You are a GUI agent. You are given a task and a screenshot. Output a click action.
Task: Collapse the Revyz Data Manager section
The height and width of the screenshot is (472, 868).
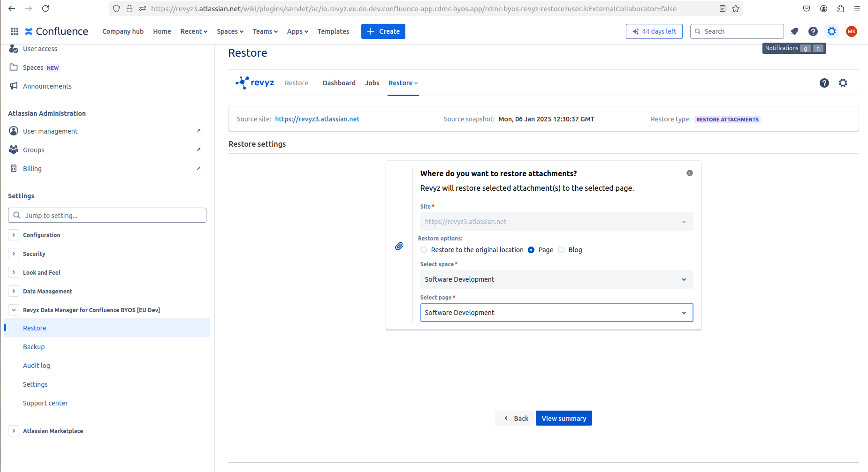point(14,310)
